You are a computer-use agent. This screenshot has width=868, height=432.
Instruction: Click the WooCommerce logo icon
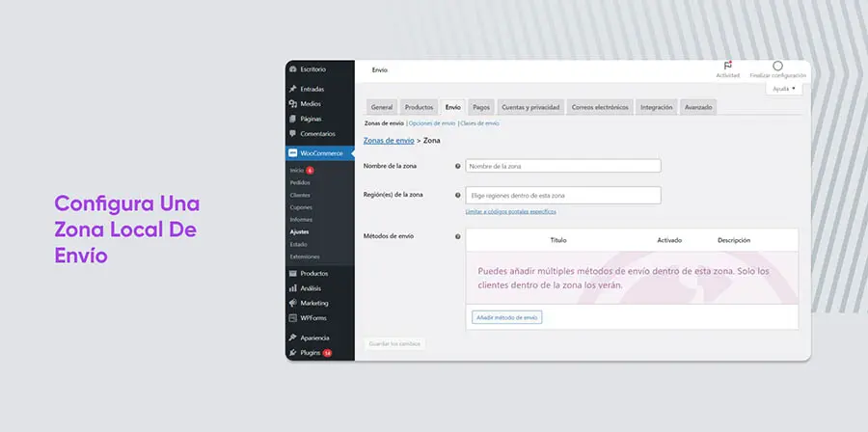[293, 153]
